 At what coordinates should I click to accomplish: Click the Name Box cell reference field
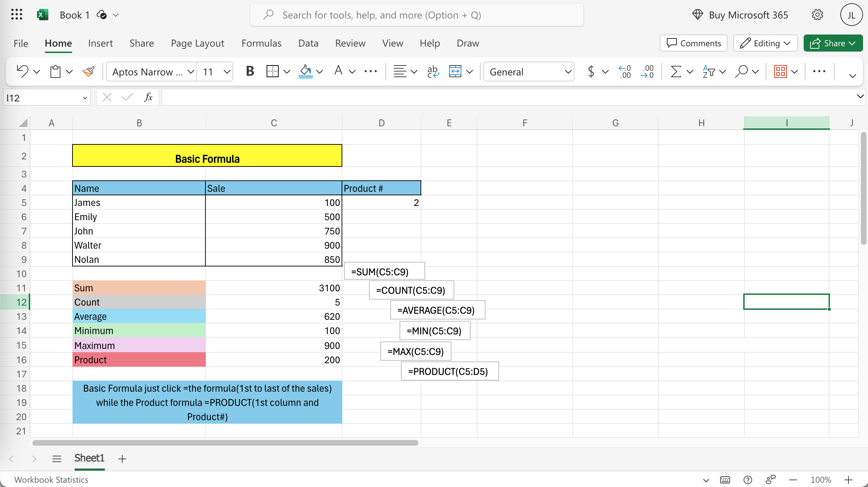pos(43,98)
